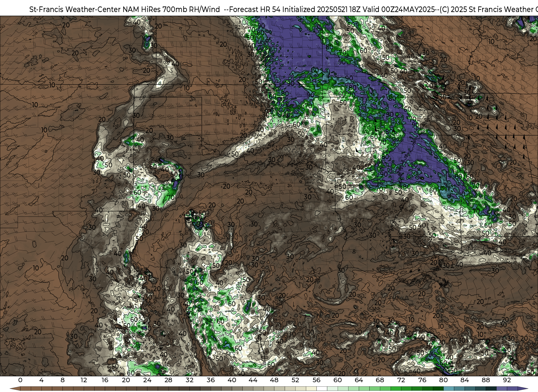
Task: Click the teal-blue colorbar swatch below 80
Action: tap(449, 389)
